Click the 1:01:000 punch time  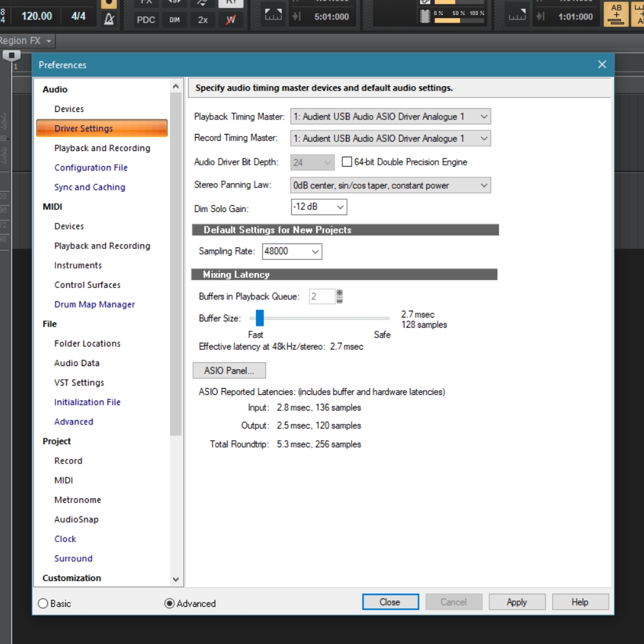coord(575,17)
